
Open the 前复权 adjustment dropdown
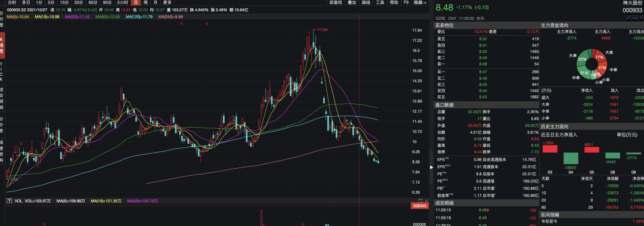[x=336, y=2]
